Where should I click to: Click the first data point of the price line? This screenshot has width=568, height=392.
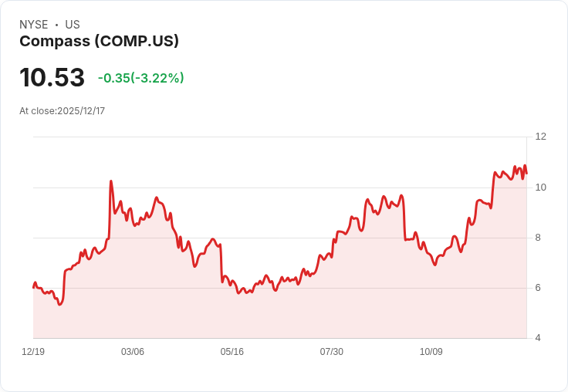click(x=33, y=287)
